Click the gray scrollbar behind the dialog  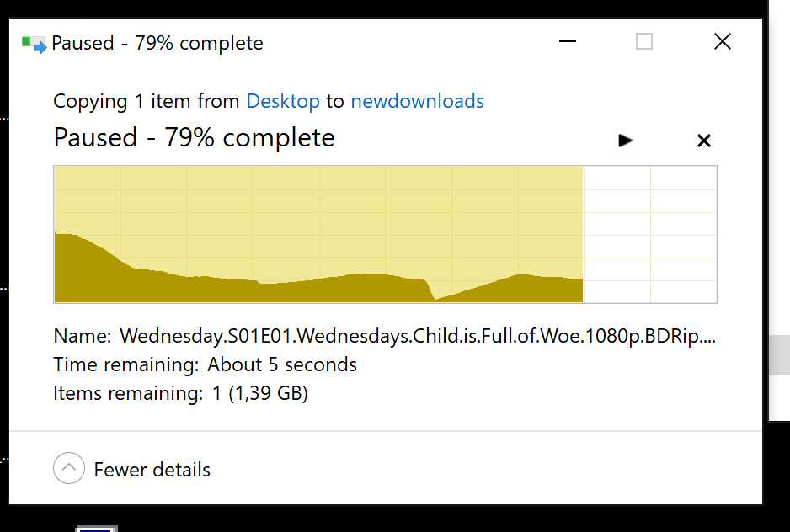[x=779, y=355]
